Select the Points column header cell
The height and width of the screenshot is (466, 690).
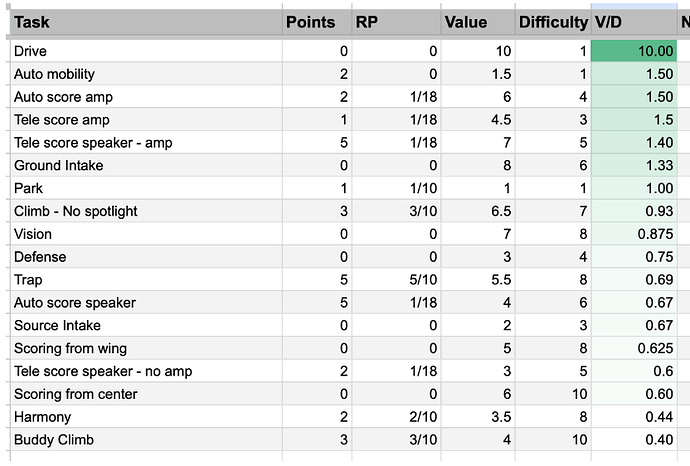tap(317, 22)
